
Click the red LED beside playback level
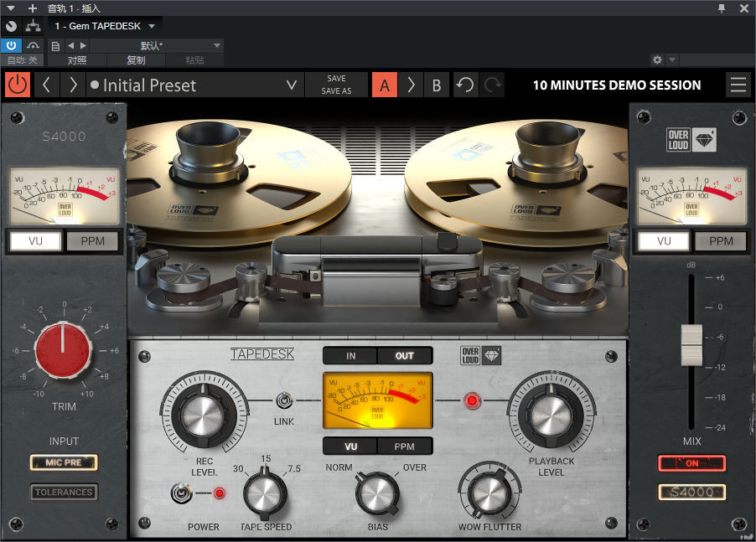tap(472, 400)
